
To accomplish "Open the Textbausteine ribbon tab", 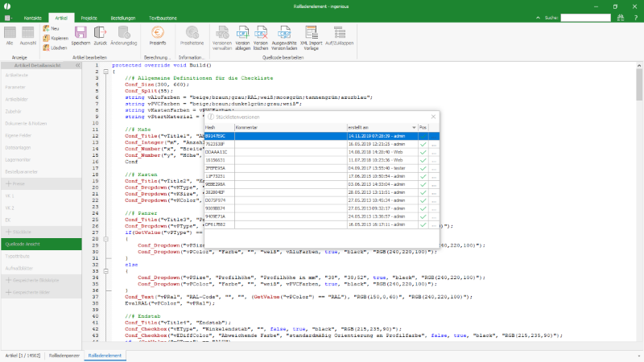I will coord(163,18).
